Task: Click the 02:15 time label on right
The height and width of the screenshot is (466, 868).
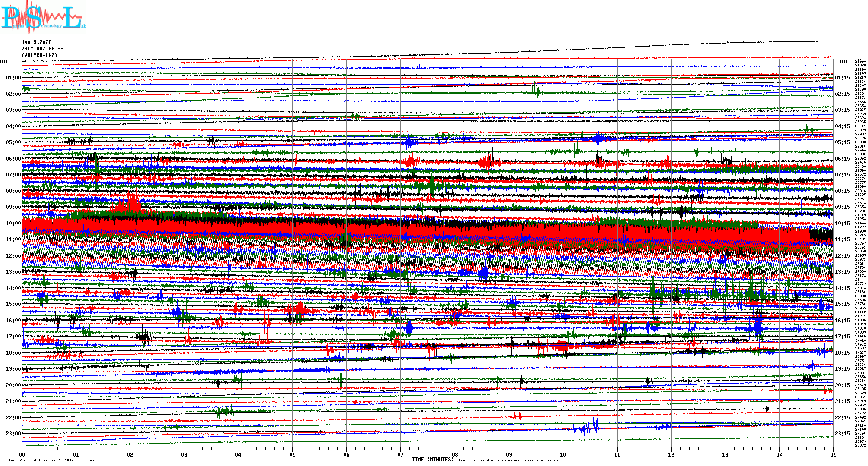Action: tap(842, 94)
